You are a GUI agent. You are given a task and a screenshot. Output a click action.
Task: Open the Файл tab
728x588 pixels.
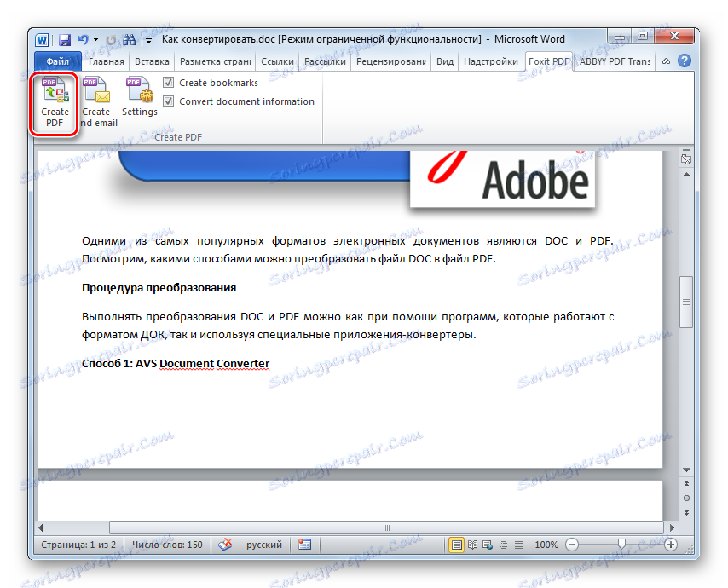pos(58,61)
